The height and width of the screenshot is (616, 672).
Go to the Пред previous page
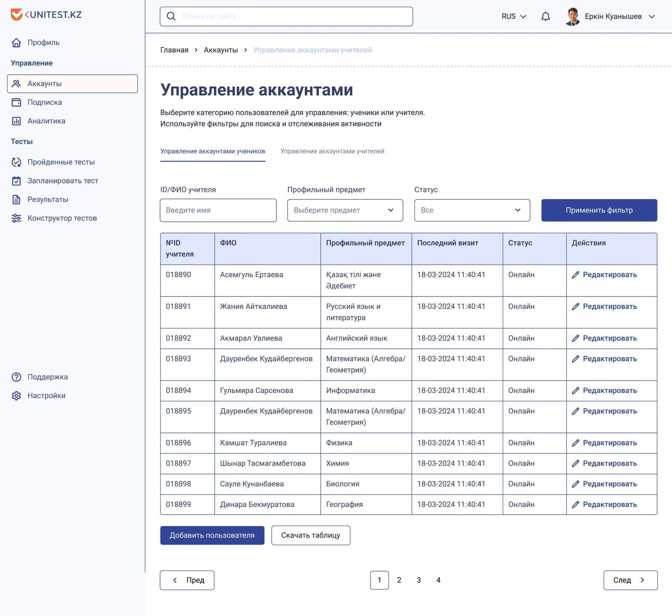(187, 580)
